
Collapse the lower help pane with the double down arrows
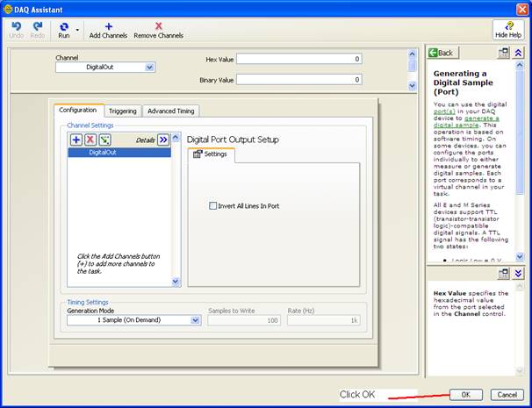point(519,274)
